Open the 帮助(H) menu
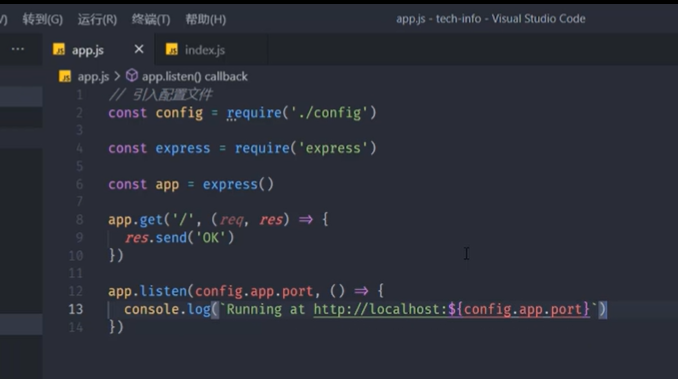 (205, 19)
